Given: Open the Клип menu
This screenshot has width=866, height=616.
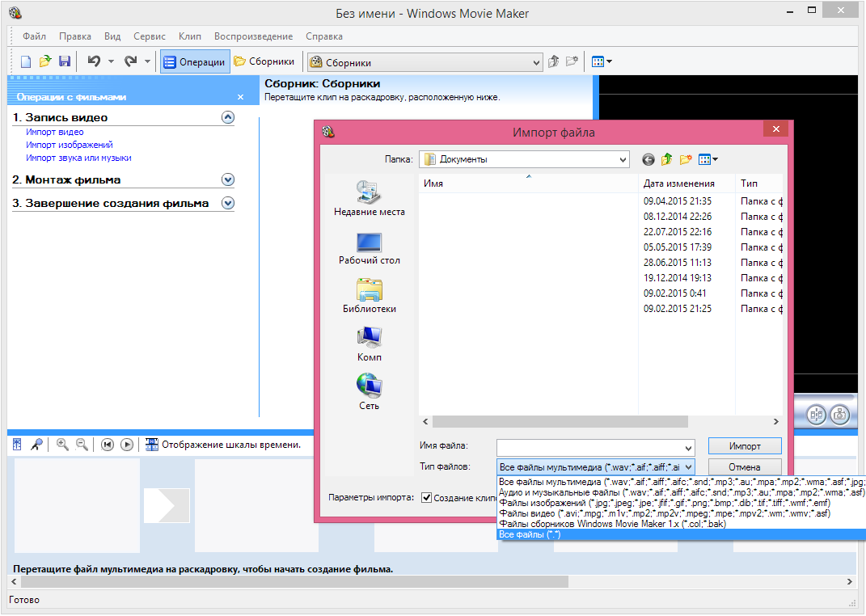Looking at the screenshot, I should click(x=189, y=36).
